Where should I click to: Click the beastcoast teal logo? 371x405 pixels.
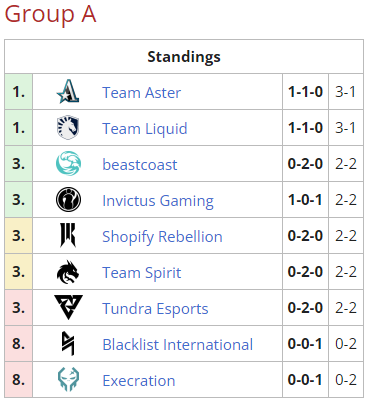pos(68,163)
